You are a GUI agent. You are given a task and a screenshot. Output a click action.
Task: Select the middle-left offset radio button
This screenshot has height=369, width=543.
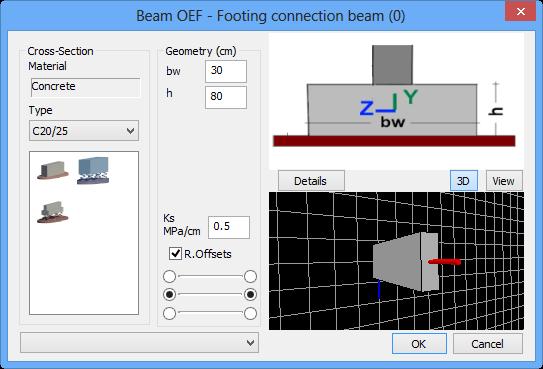click(x=169, y=295)
